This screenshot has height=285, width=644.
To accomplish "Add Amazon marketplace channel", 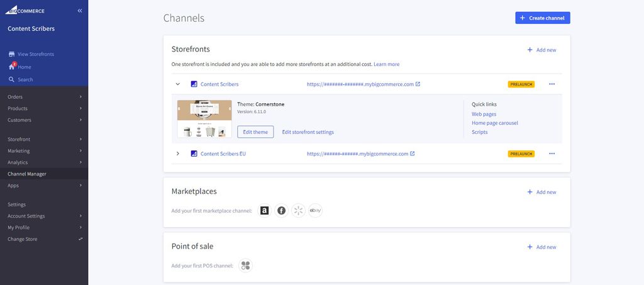I will (x=265, y=211).
